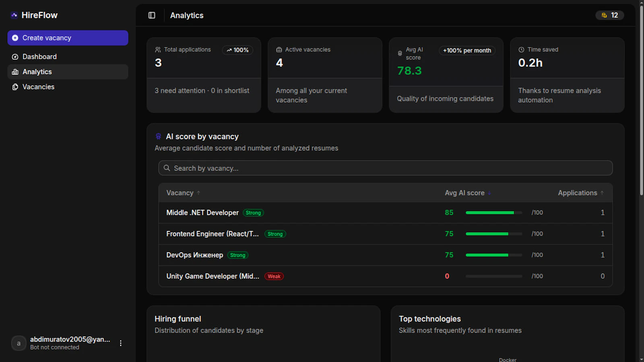The image size is (644, 362).
Task: Click the 12 credits badge
Action: click(x=609, y=15)
